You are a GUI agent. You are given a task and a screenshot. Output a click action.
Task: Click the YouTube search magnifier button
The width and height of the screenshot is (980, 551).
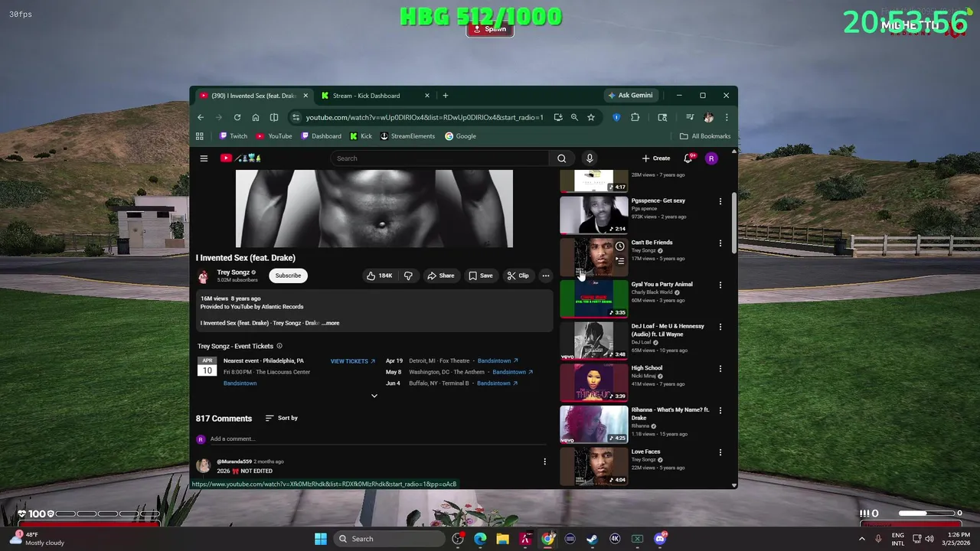click(561, 158)
